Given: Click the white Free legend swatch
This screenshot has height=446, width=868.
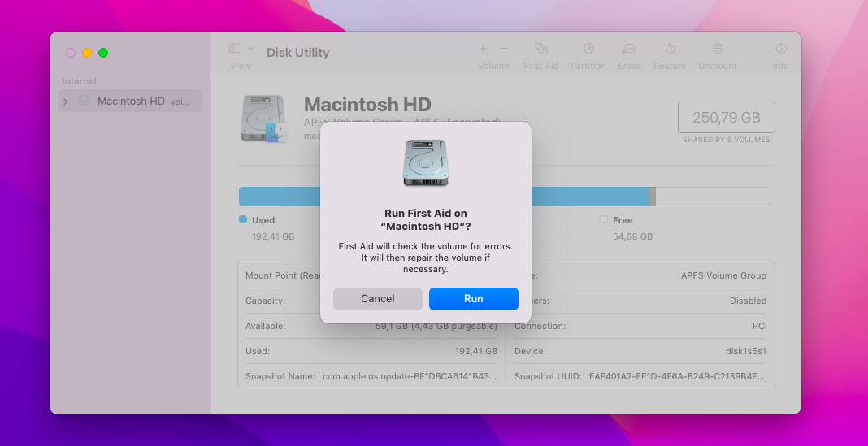Looking at the screenshot, I should click(604, 219).
